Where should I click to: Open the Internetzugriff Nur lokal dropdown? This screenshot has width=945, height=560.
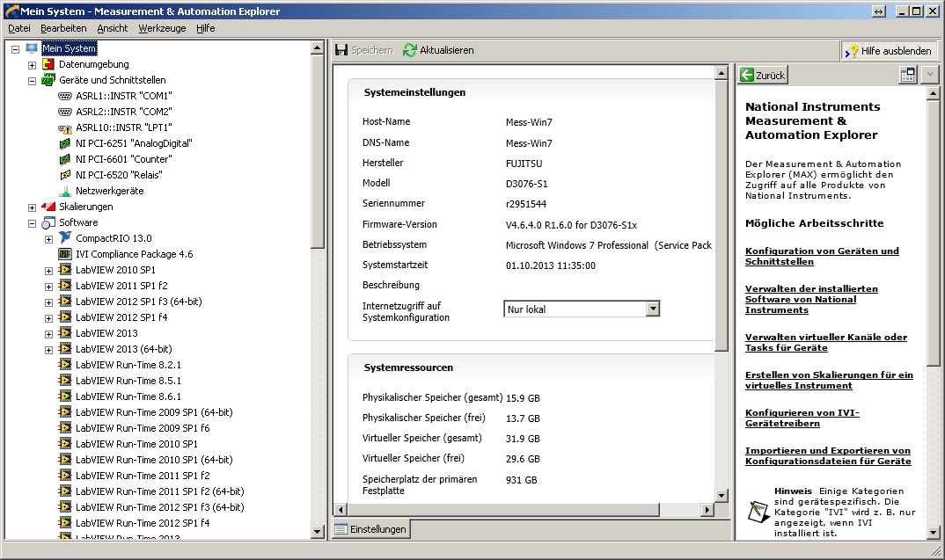click(x=653, y=309)
